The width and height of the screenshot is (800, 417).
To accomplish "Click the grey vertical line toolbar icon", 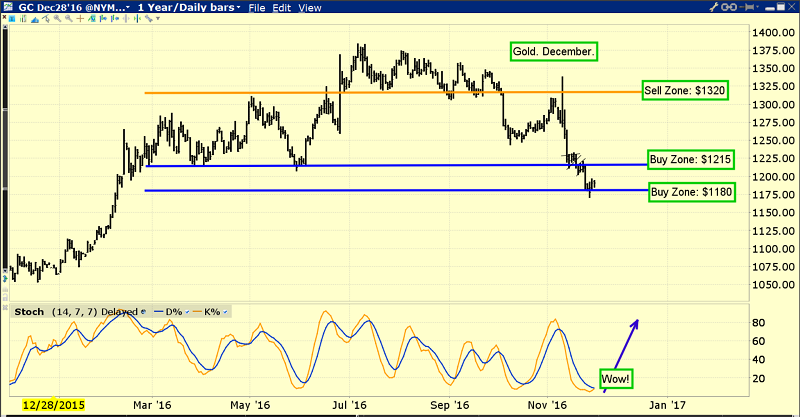I will [x=126, y=18].
